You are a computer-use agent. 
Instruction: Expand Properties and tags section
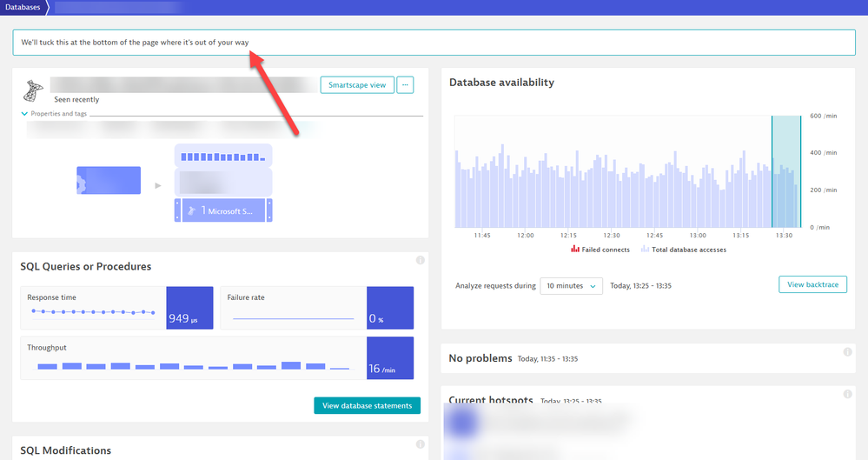(56, 114)
